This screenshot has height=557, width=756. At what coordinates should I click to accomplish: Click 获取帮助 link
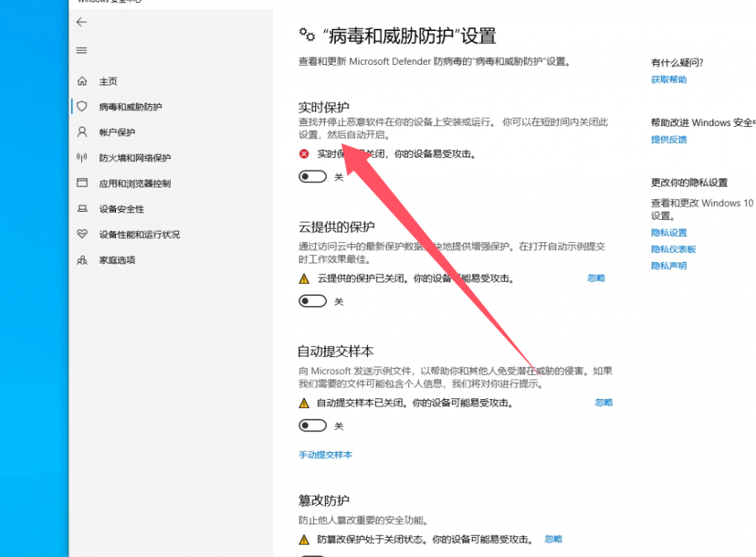(668, 80)
